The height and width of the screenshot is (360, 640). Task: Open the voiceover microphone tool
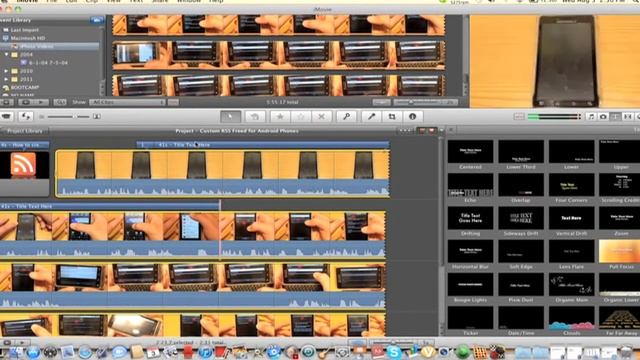tap(371, 117)
